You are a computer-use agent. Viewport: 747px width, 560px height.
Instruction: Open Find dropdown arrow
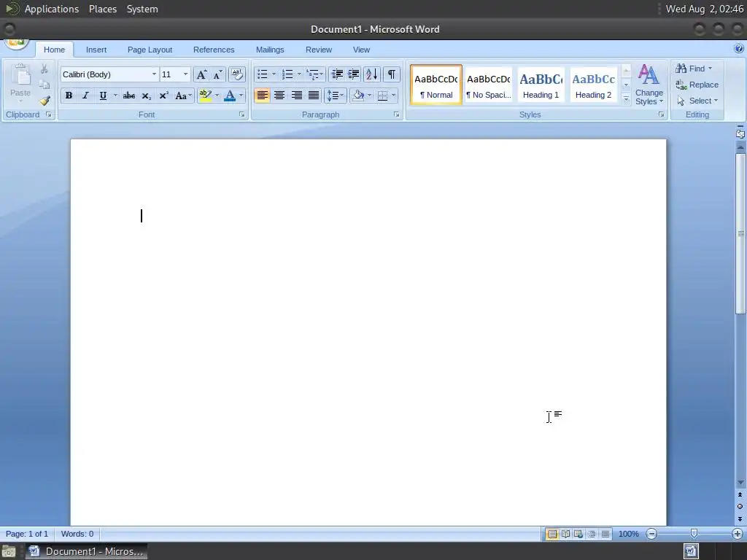pyautogui.click(x=711, y=69)
